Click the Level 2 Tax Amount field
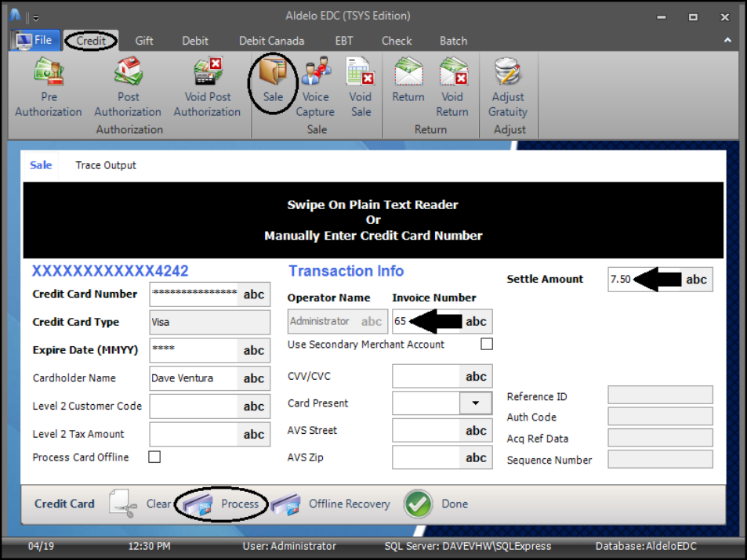747x560 pixels. [x=194, y=434]
